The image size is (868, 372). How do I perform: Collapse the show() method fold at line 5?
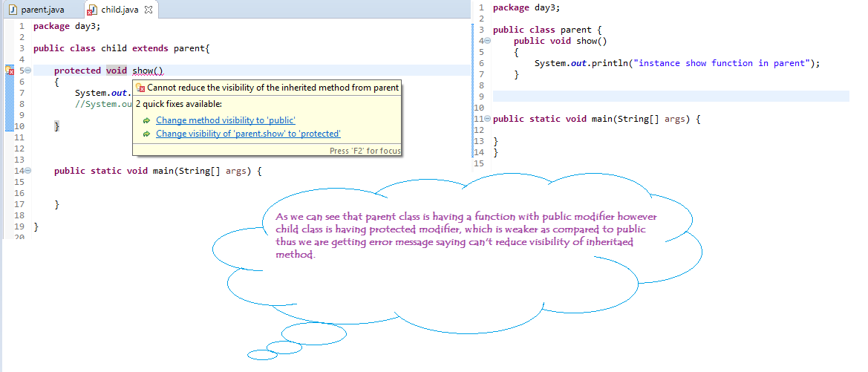(27, 71)
